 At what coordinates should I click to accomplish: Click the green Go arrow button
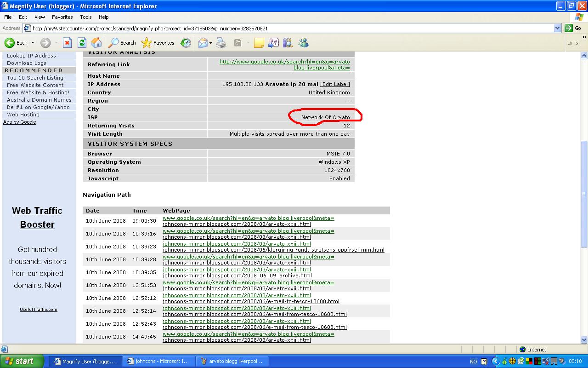(x=568, y=28)
